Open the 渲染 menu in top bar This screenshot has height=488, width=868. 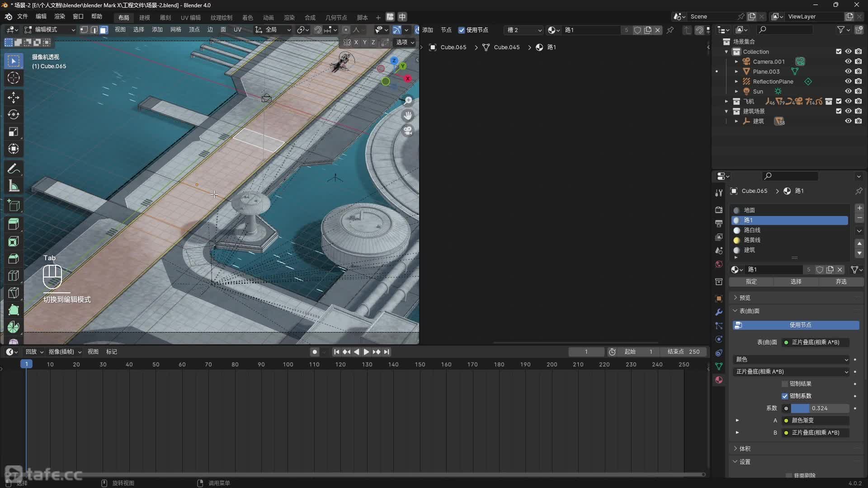(x=60, y=17)
